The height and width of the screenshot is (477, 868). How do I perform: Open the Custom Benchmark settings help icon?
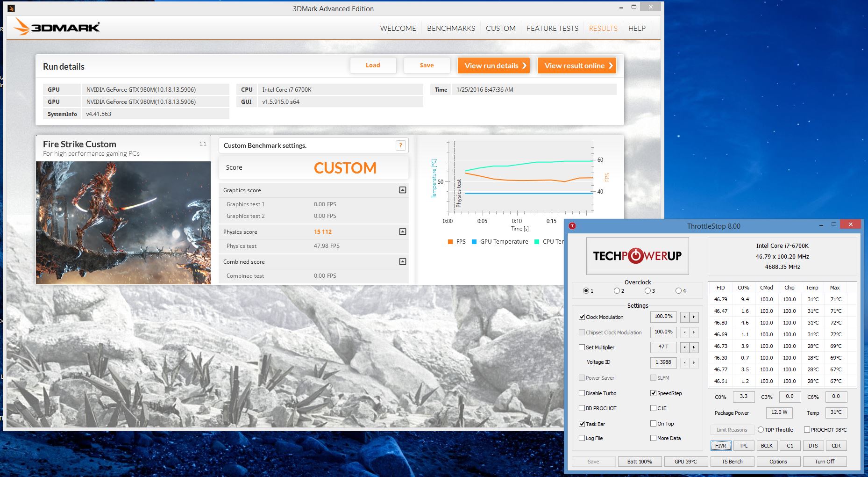400,145
